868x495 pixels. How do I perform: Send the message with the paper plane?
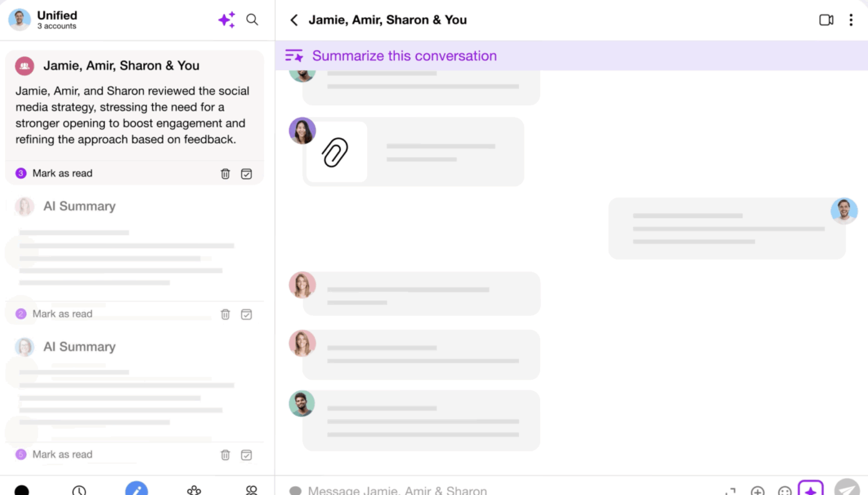click(x=847, y=488)
